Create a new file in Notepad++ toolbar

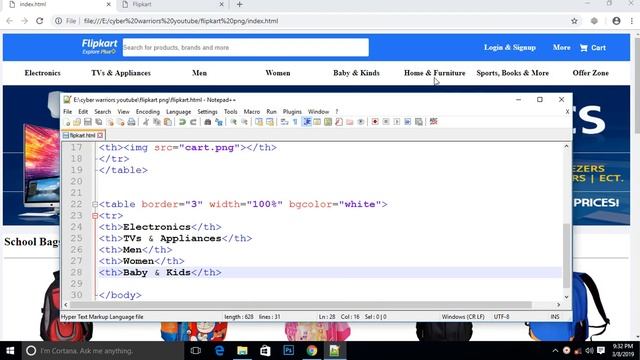(x=68, y=122)
